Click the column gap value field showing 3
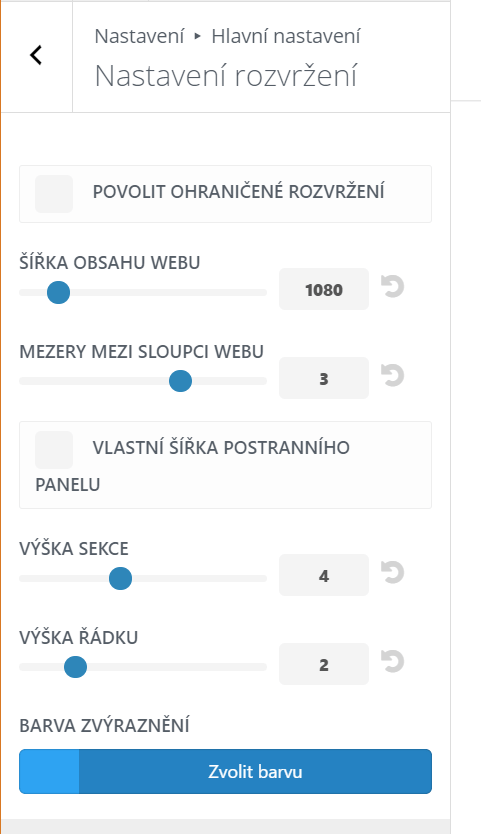 [x=324, y=378]
